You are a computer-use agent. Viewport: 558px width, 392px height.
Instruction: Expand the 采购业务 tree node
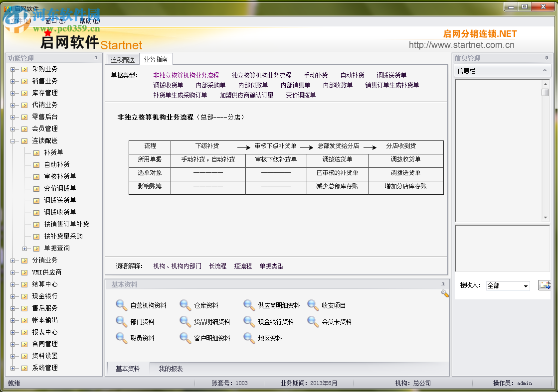tap(12, 69)
